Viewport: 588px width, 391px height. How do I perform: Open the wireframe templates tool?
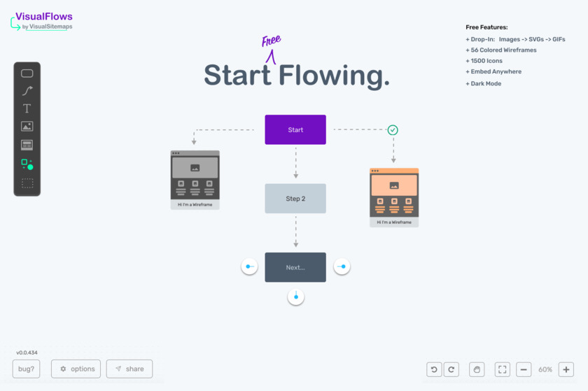pyautogui.click(x=27, y=145)
